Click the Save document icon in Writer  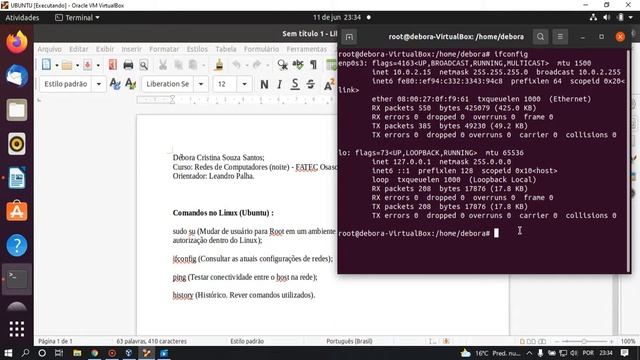(x=87, y=65)
